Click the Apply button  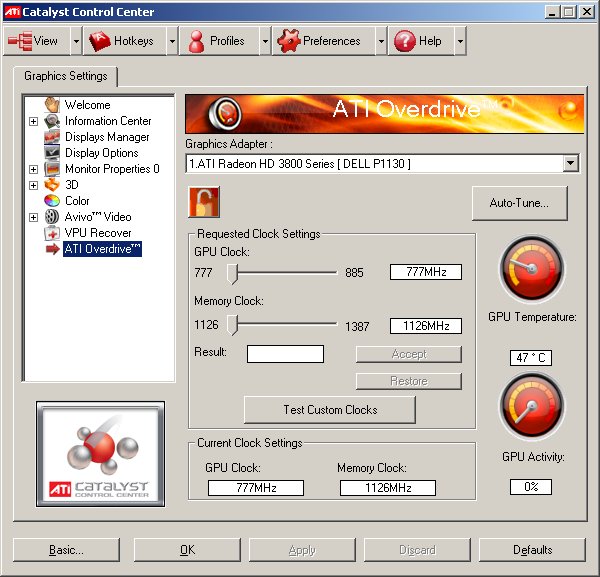[x=302, y=550]
